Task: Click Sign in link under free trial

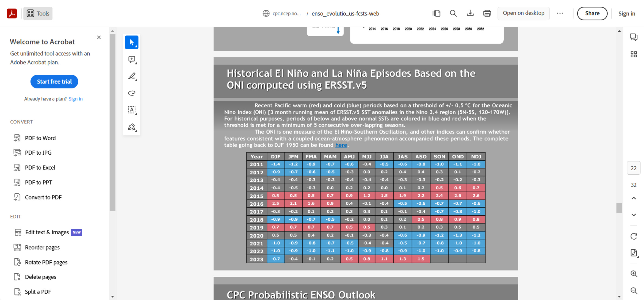Action: [76, 99]
